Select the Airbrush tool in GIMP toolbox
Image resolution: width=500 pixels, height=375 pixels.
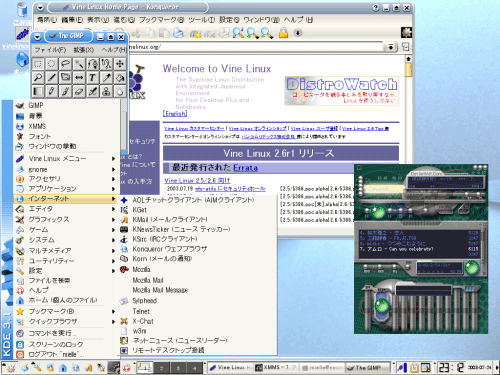click(93, 91)
